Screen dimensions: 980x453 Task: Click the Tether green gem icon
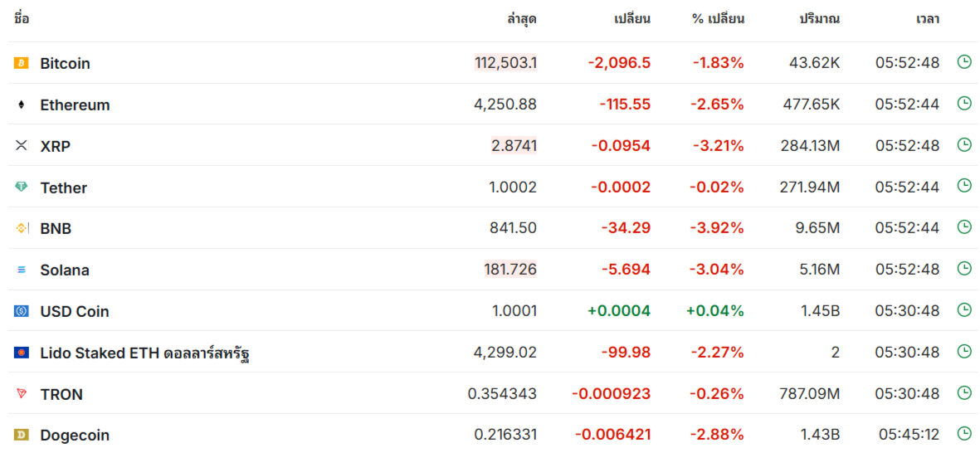point(22,187)
